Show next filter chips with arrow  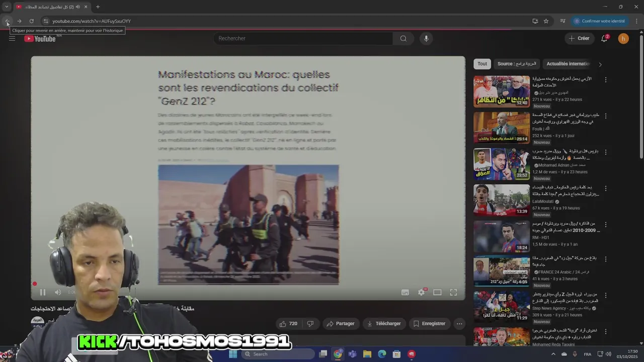(600, 64)
